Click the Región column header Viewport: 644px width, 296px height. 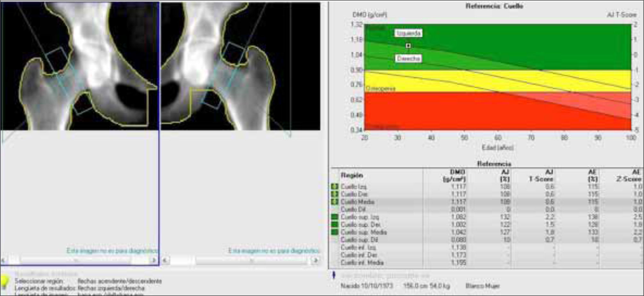click(x=352, y=175)
